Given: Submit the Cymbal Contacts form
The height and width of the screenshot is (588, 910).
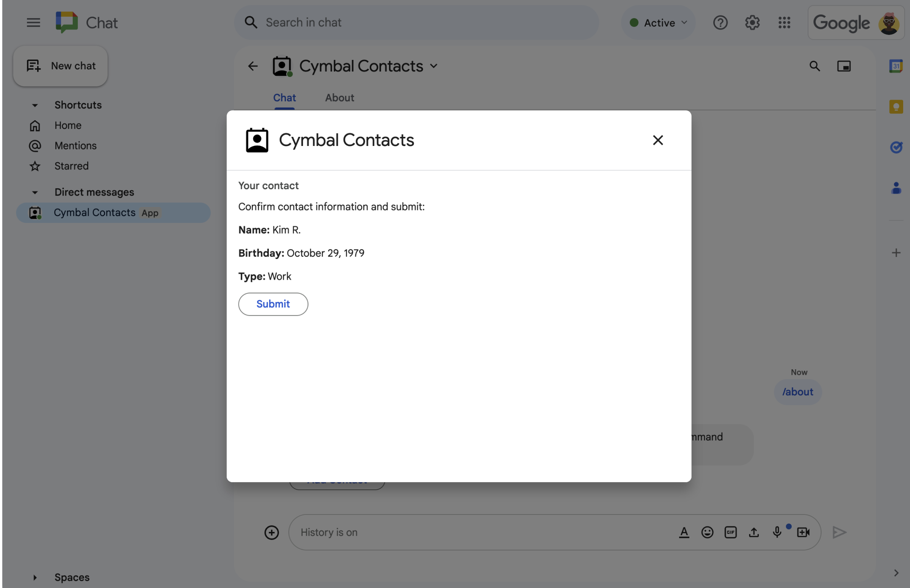Looking at the screenshot, I should pos(273,304).
